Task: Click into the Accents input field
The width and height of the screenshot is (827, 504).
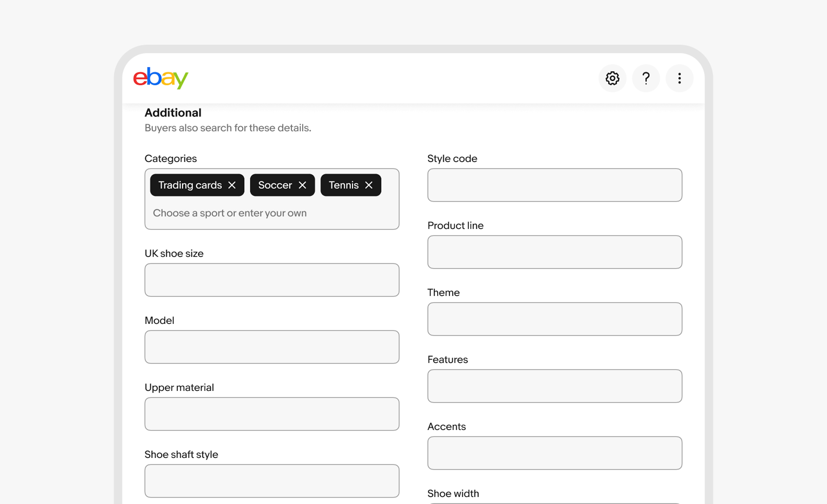Action: (x=555, y=453)
